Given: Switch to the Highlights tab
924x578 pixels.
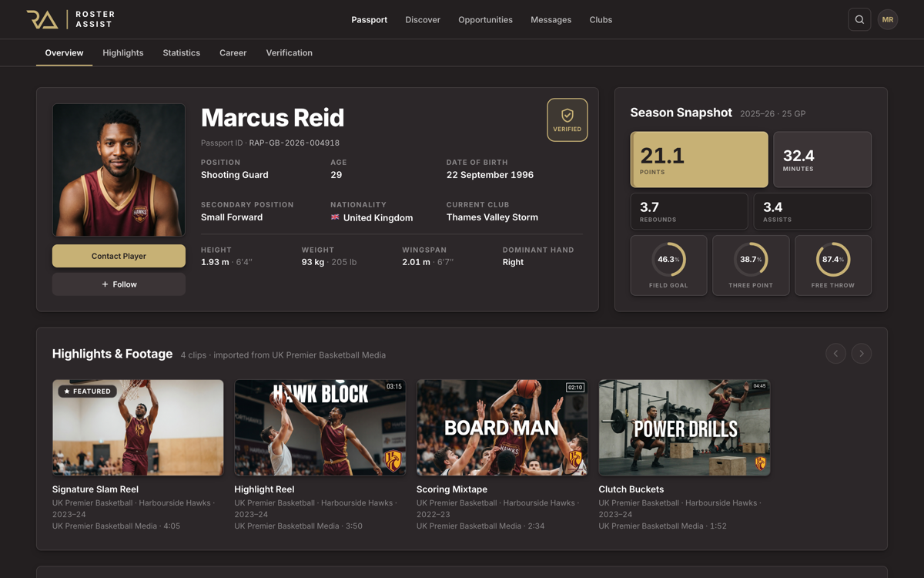Looking at the screenshot, I should pos(123,52).
